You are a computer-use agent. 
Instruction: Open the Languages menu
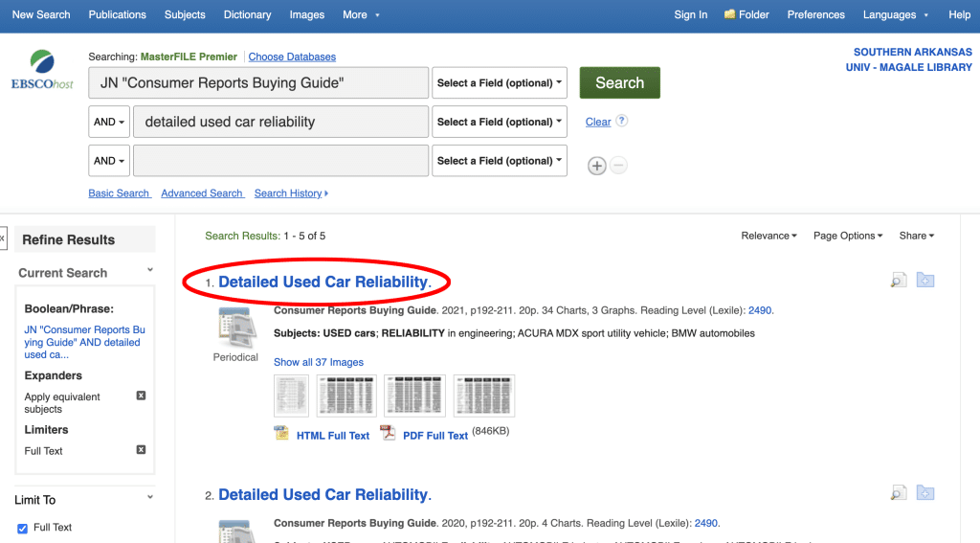(x=895, y=14)
